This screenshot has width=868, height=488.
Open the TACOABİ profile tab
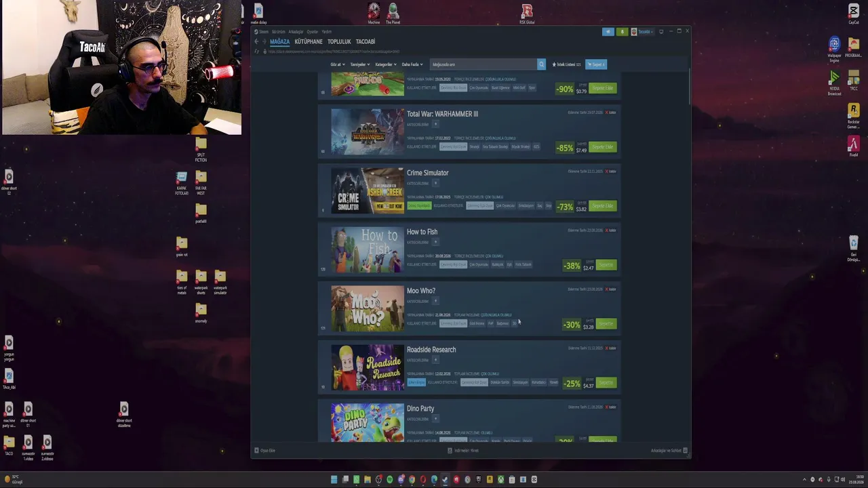(366, 41)
